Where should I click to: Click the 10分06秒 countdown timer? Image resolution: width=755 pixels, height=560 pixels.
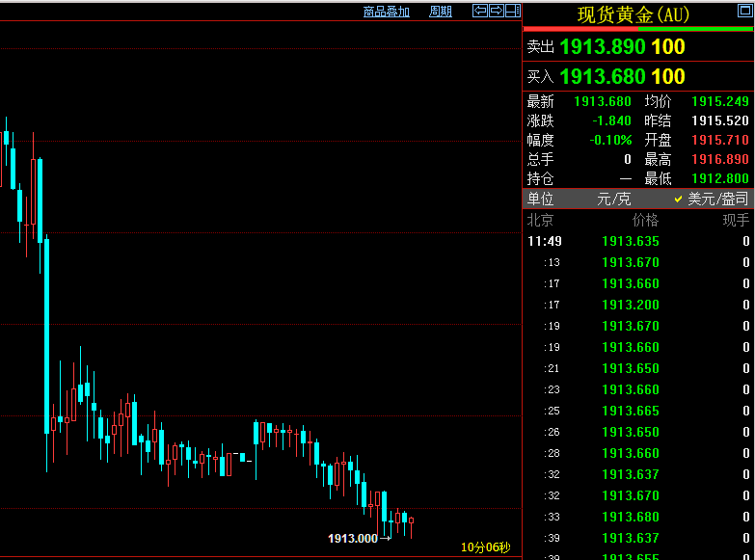[485, 547]
